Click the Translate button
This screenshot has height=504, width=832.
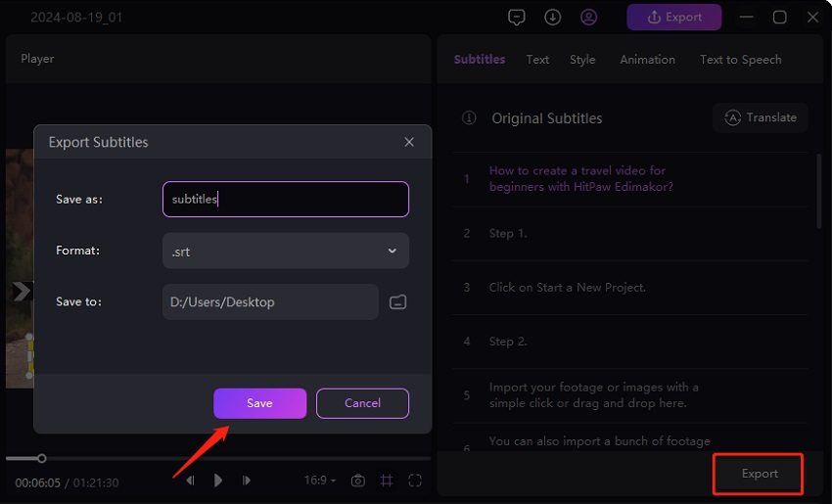(x=761, y=117)
